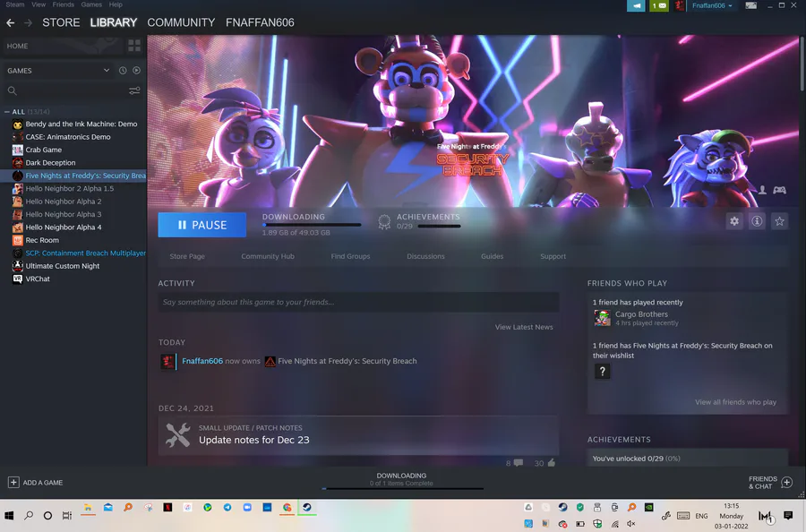Click the Add a Game plus icon

[x=13, y=482]
